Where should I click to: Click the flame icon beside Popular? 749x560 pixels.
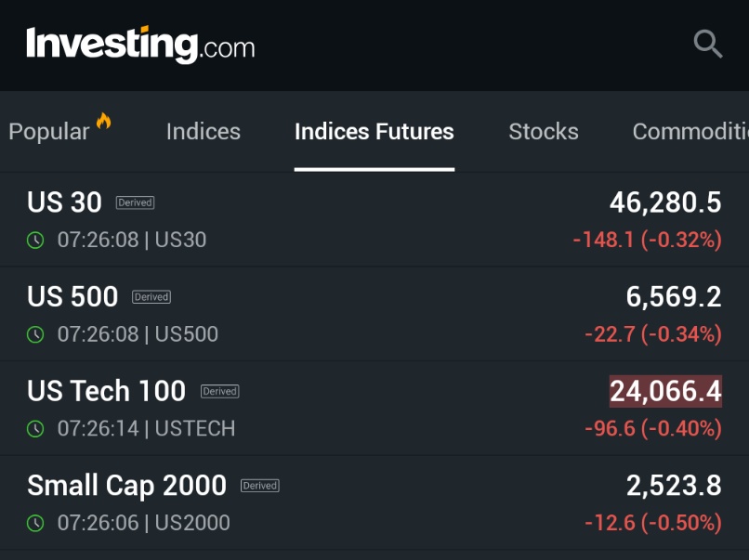coord(103,122)
